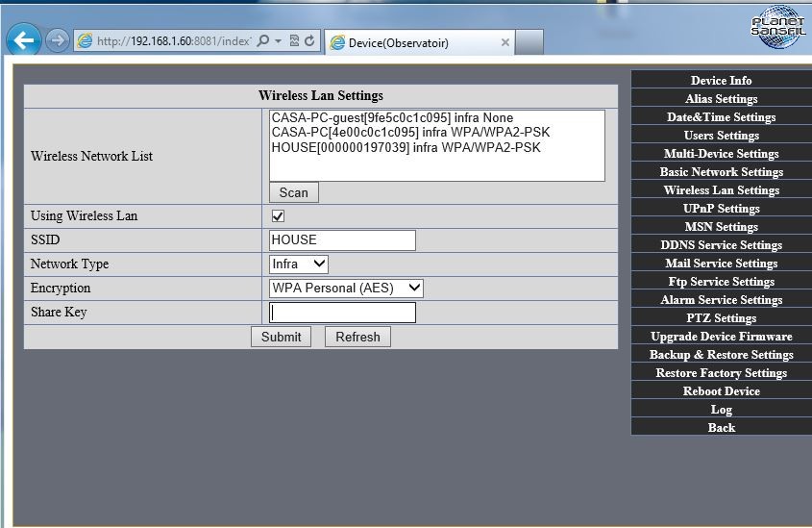The image size is (812, 528).
Task: Select HOUSE network in list
Action: (406, 147)
